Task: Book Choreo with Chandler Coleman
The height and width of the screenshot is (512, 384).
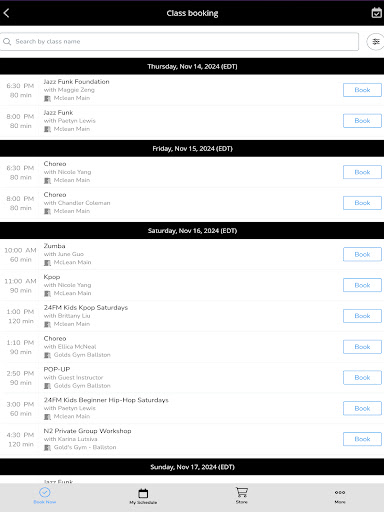Action: (x=362, y=203)
